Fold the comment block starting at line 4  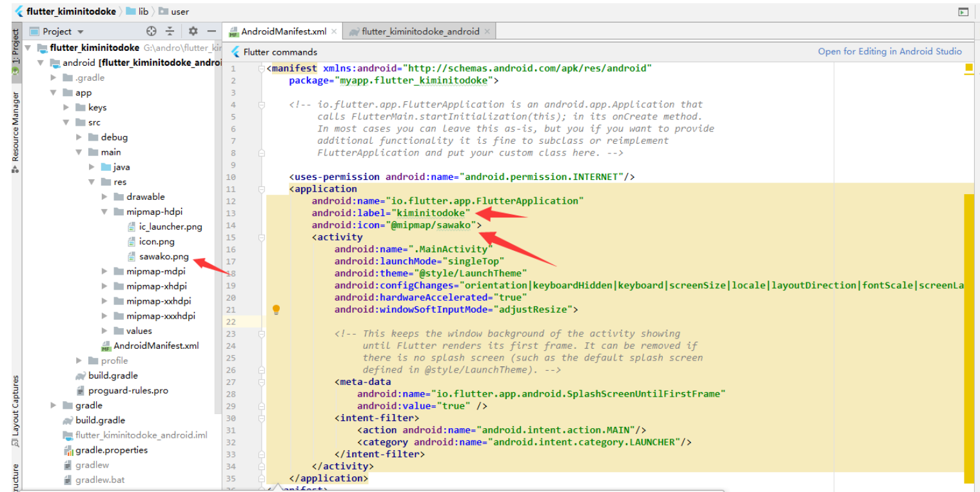pos(261,104)
